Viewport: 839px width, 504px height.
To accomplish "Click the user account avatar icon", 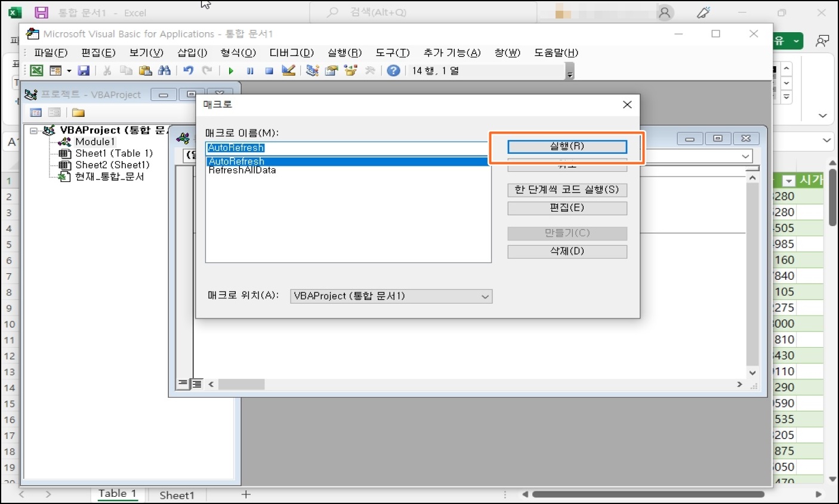I will click(x=665, y=13).
